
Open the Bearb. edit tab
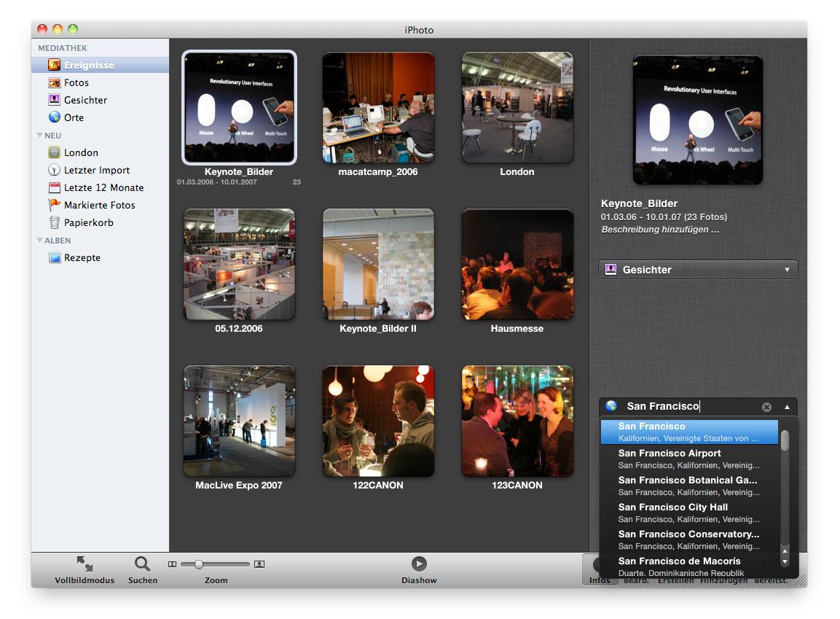pos(636,581)
